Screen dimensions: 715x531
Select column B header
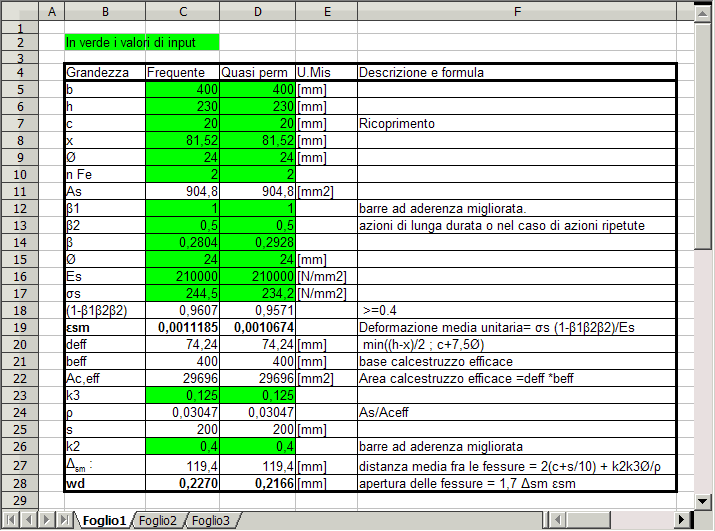[x=105, y=11]
